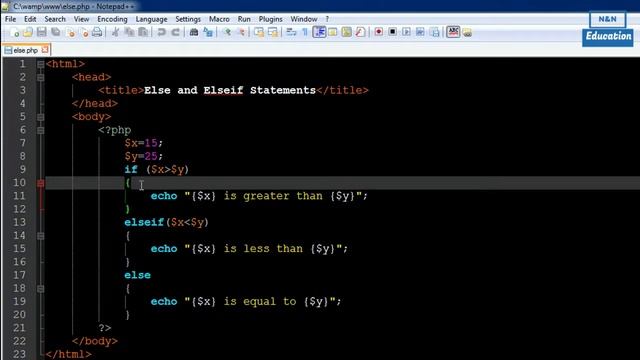The width and height of the screenshot is (640, 360).
Task: Open the Window menu
Action: pos(304,19)
